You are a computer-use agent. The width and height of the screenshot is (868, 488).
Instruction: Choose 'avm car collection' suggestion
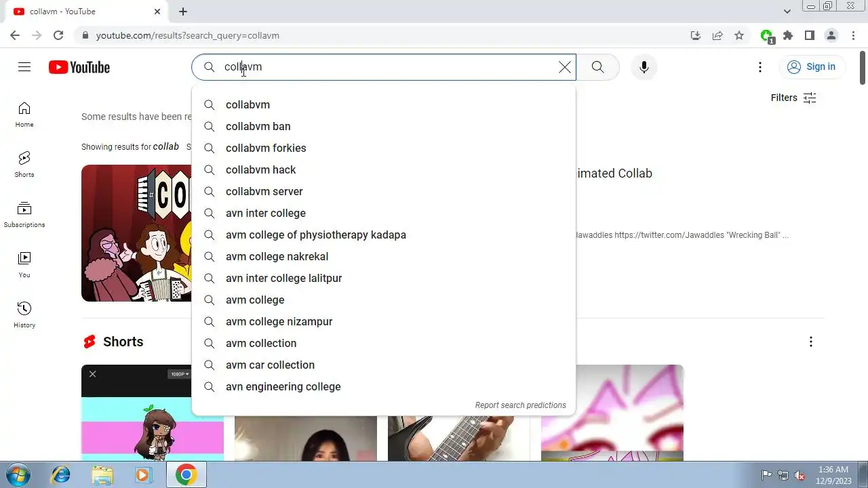(384, 365)
